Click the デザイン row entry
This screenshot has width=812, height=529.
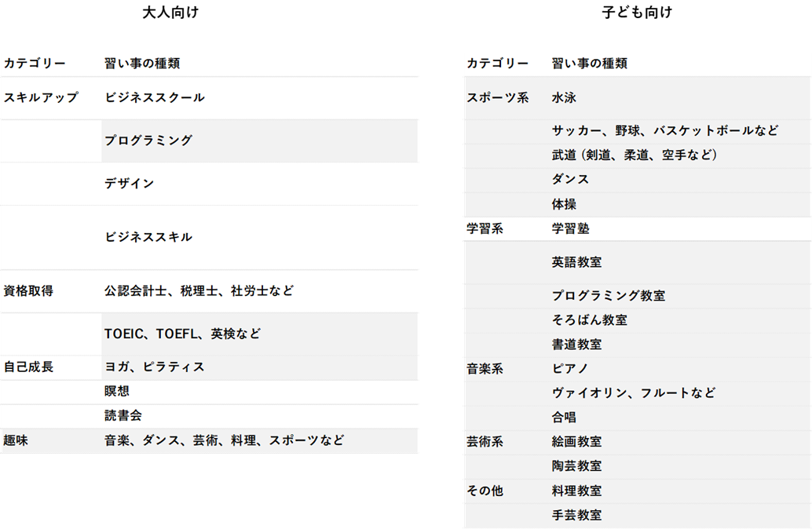[x=130, y=184]
